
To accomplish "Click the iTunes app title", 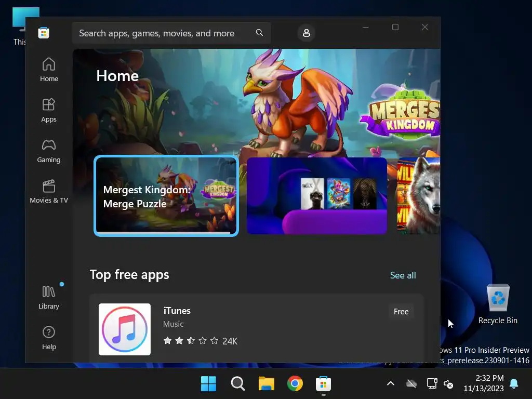I will tap(177, 311).
